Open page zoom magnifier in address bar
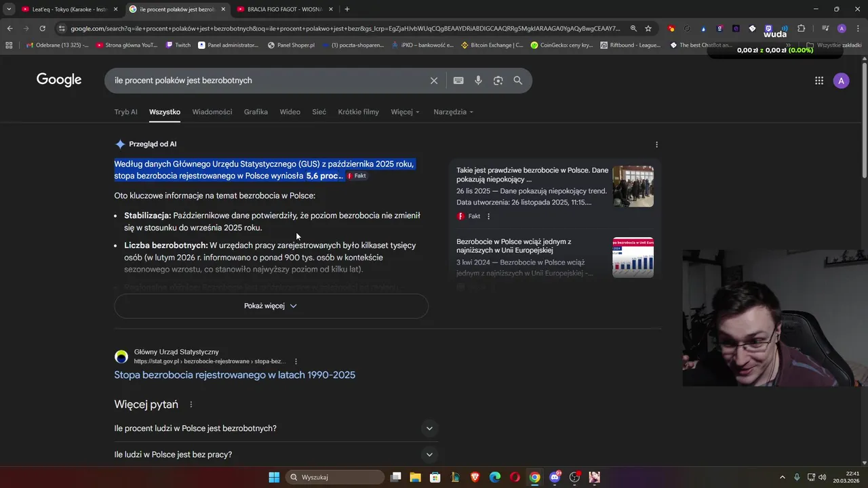Screen dimensions: 868x488 [633, 28]
